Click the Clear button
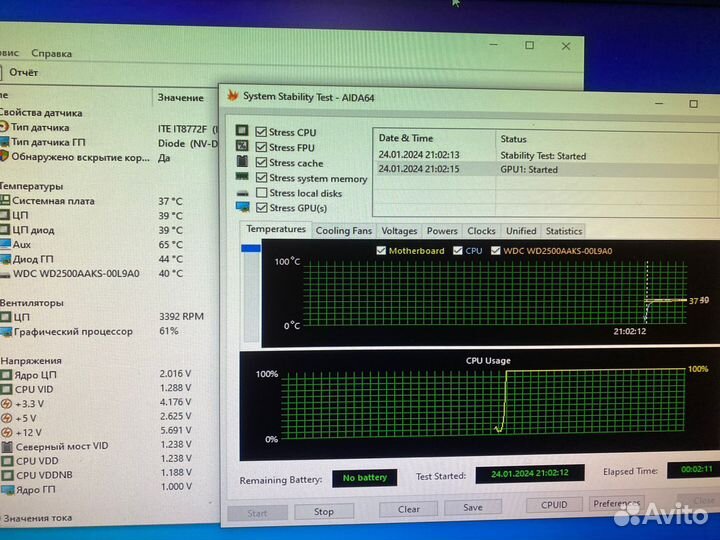Screen dimensions: 720x540 click(x=408, y=509)
